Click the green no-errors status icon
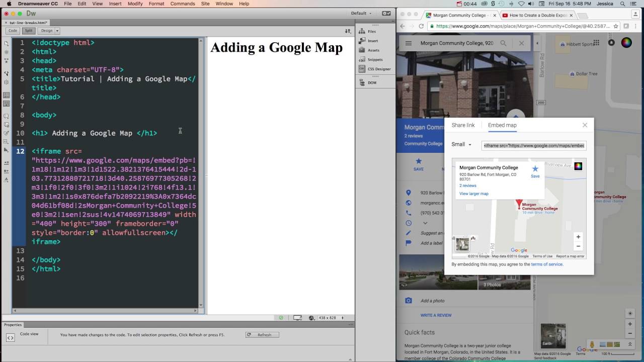The height and width of the screenshot is (362, 644). [281, 318]
